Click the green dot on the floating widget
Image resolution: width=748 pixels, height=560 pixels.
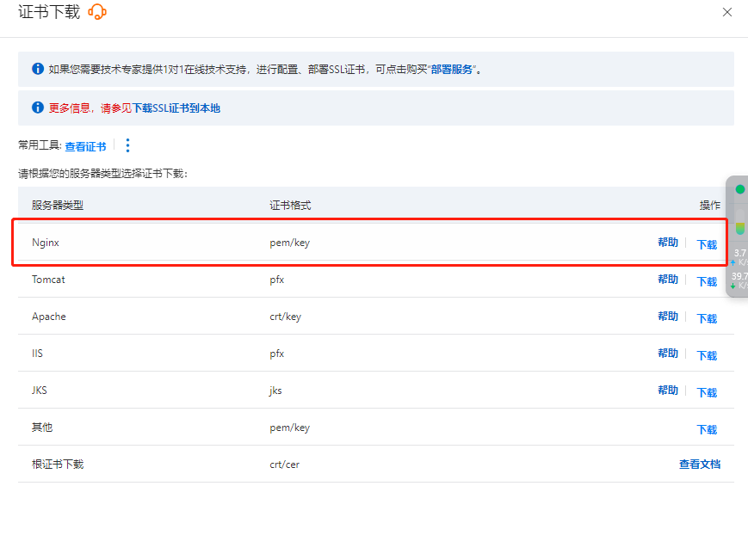[739, 189]
